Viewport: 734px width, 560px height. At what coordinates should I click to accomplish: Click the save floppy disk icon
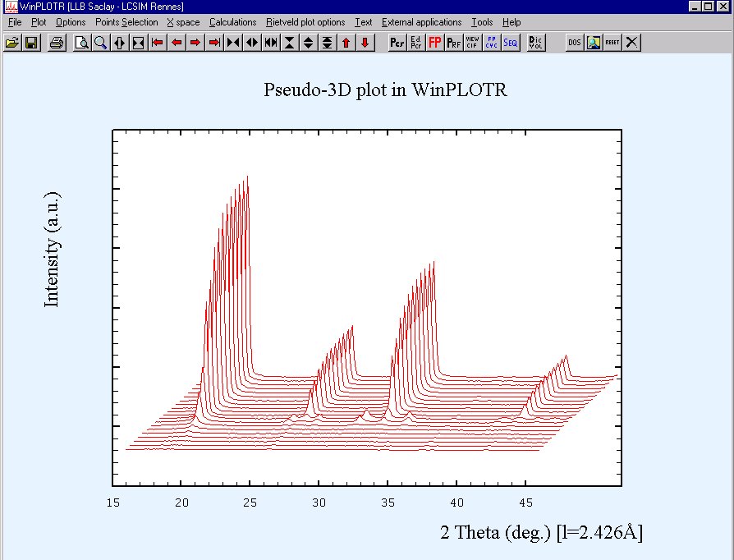[x=30, y=42]
